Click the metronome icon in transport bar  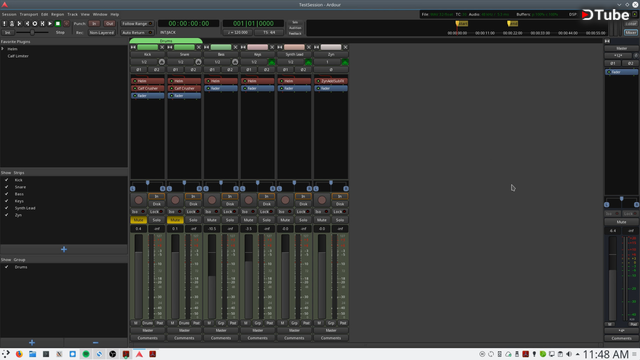click(x=12, y=24)
